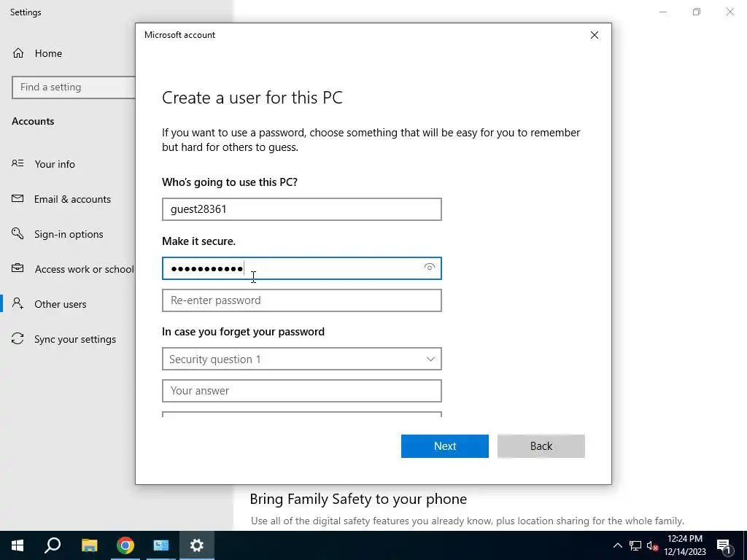This screenshot has width=747, height=560.
Task: Open Email & accounts page
Action: coord(72,200)
